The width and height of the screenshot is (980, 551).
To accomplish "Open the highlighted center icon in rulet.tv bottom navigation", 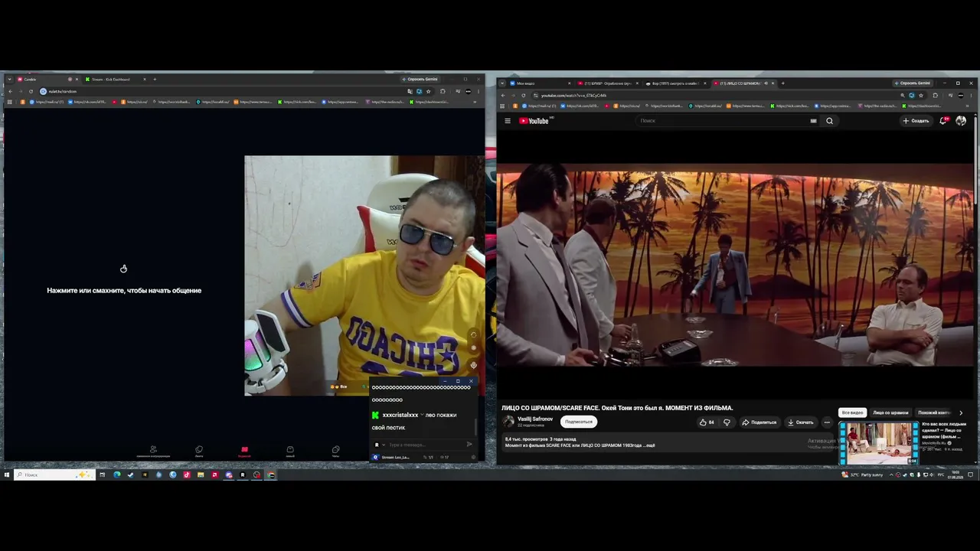I will coord(244,452).
